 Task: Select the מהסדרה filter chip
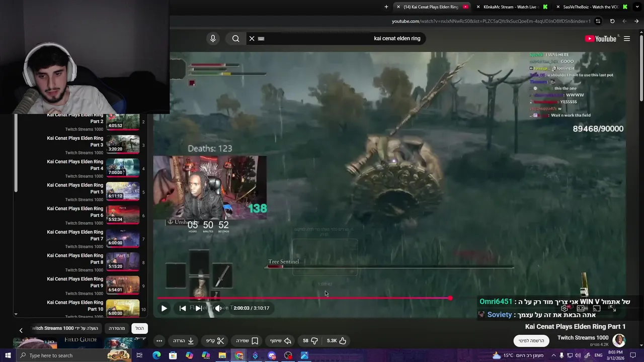117,328
